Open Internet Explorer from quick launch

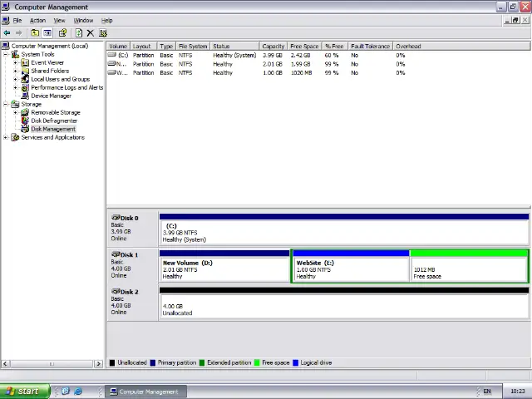pos(78,392)
